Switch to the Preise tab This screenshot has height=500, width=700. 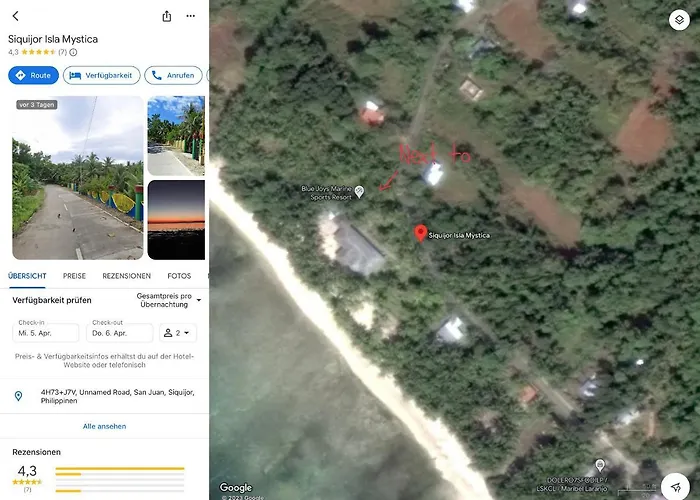click(x=74, y=276)
